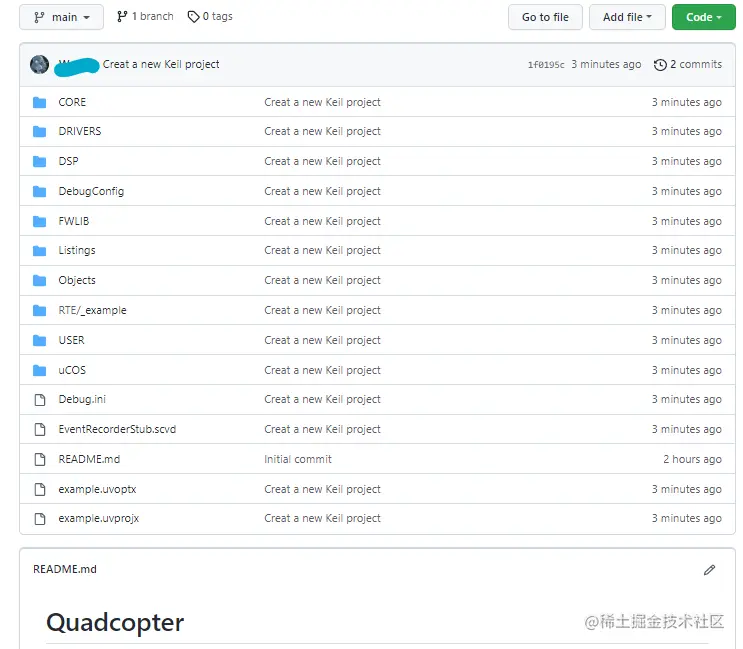Click the commit message in example.uvprojx row
This screenshot has width=743, height=649.
pos(322,518)
